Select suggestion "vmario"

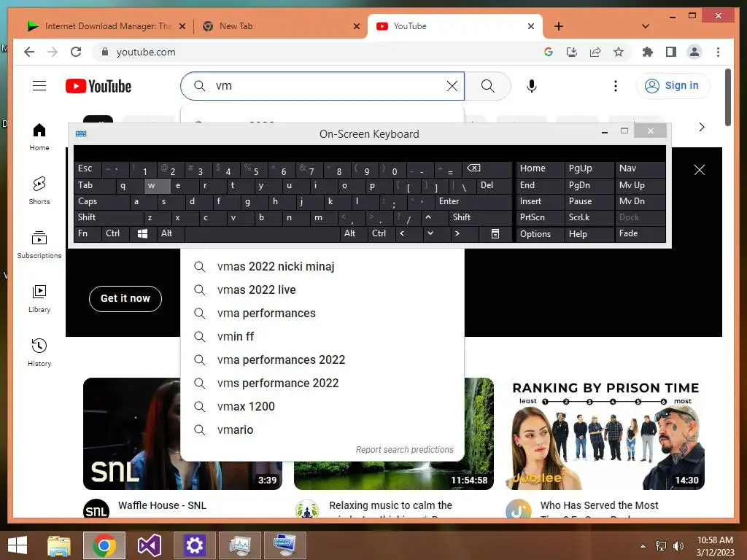[322, 430]
